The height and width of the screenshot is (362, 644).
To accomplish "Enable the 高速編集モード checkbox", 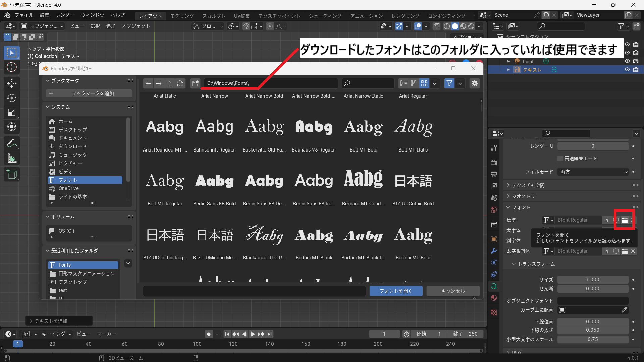I will (x=560, y=158).
